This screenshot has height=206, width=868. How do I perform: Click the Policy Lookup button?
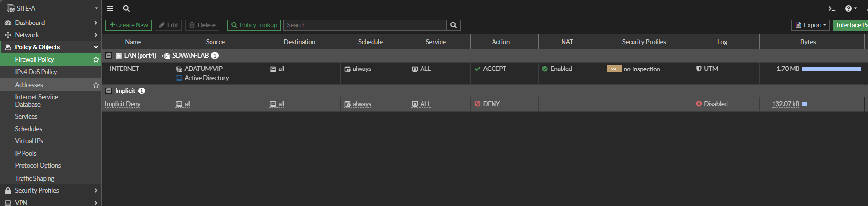(x=254, y=25)
